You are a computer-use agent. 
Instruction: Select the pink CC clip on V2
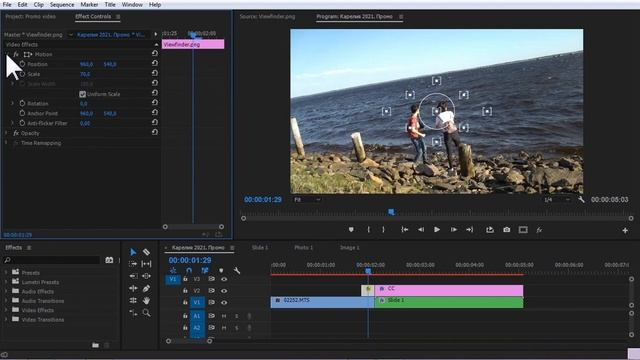click(x=449, y=290)
